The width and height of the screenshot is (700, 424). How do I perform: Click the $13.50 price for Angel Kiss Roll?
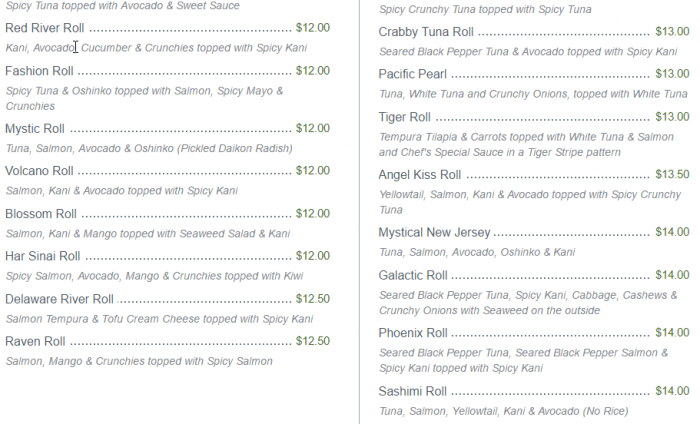click(x=670, y=175)
